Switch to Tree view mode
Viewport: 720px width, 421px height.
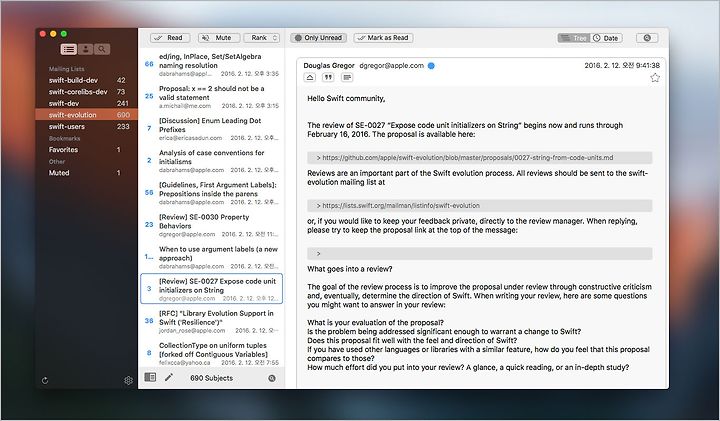tap(574, 38)
